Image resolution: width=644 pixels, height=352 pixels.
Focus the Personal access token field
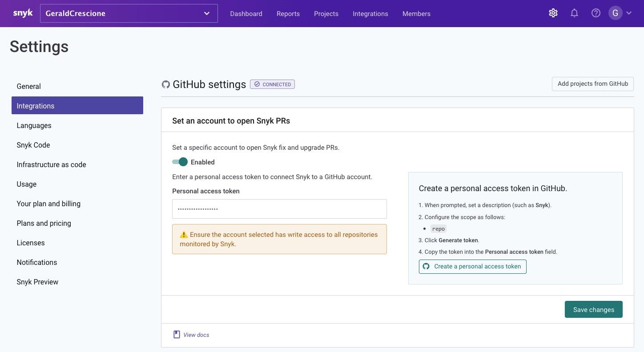coord(279,209)
